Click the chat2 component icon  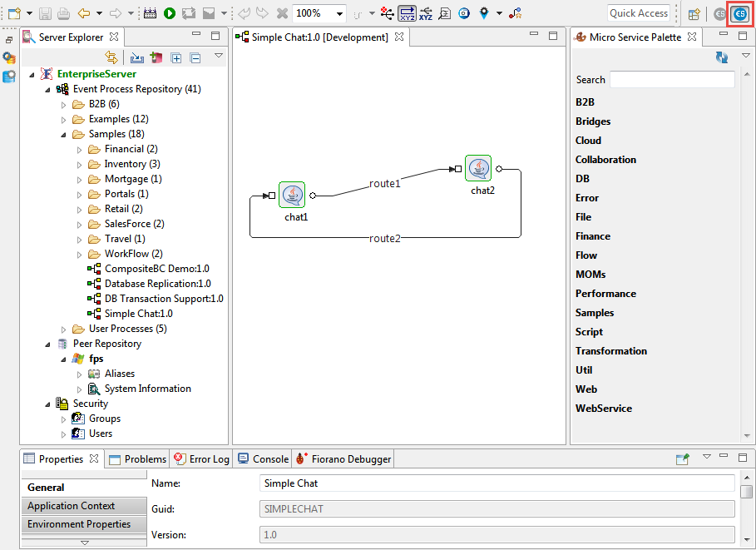478,169
